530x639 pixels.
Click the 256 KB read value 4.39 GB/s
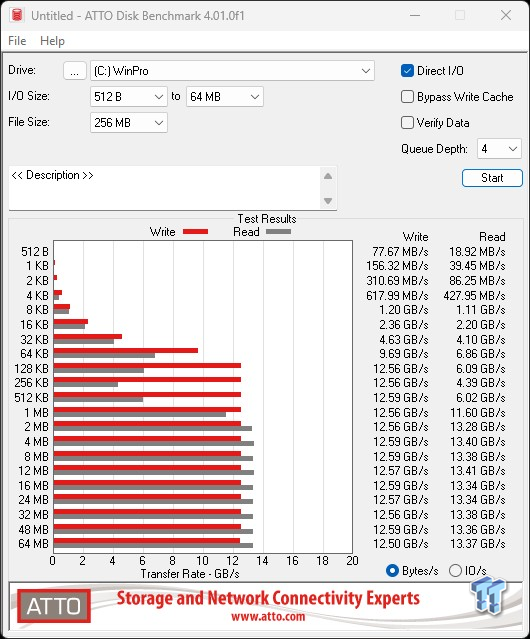point(481,383)
